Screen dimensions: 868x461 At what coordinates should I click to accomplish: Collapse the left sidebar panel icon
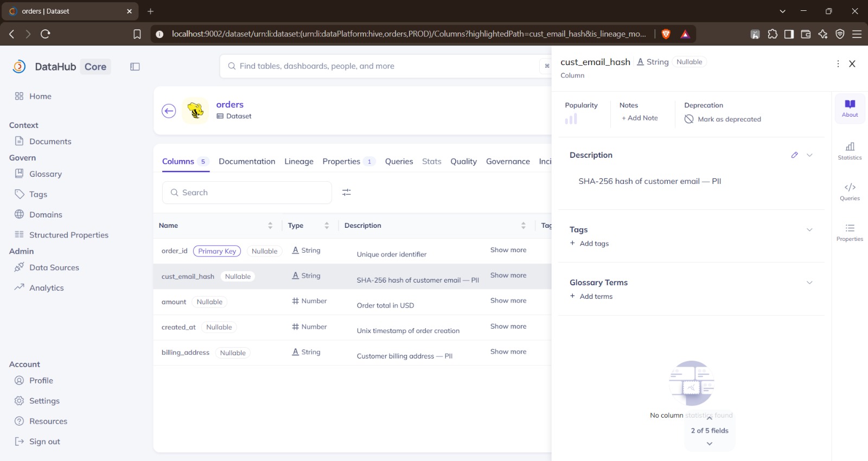point(135,67)
